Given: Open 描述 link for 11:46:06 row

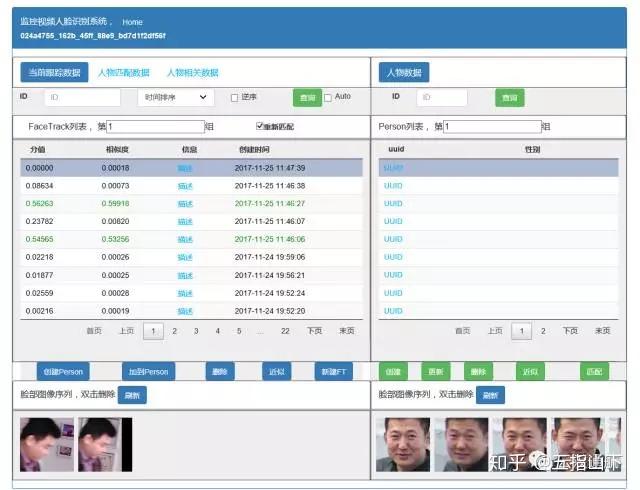Looking at the screenshot, I should pos(185,239).
